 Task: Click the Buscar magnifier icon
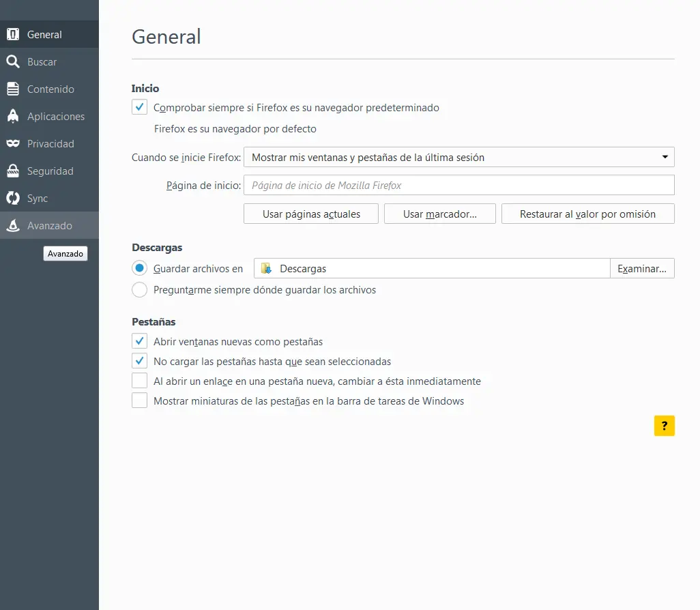pos(13,61)
